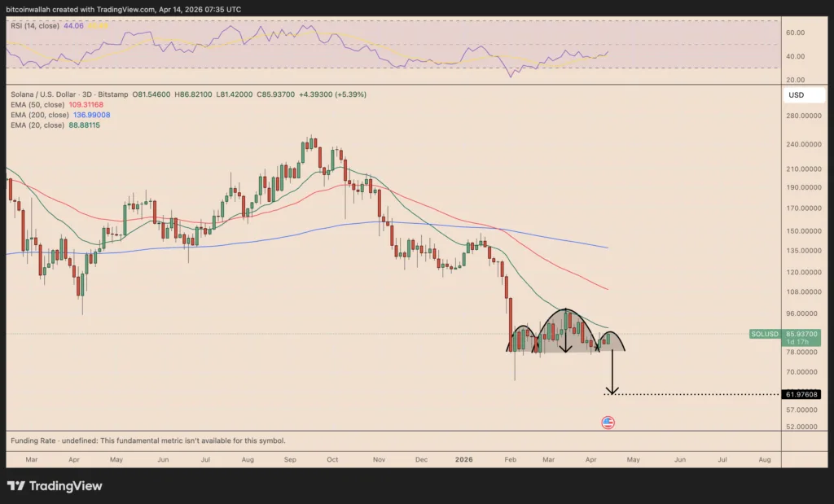Viewport: 834px width, 504px height.
Task: Click the 240.00000 price scale label
Action: point(801,144)
